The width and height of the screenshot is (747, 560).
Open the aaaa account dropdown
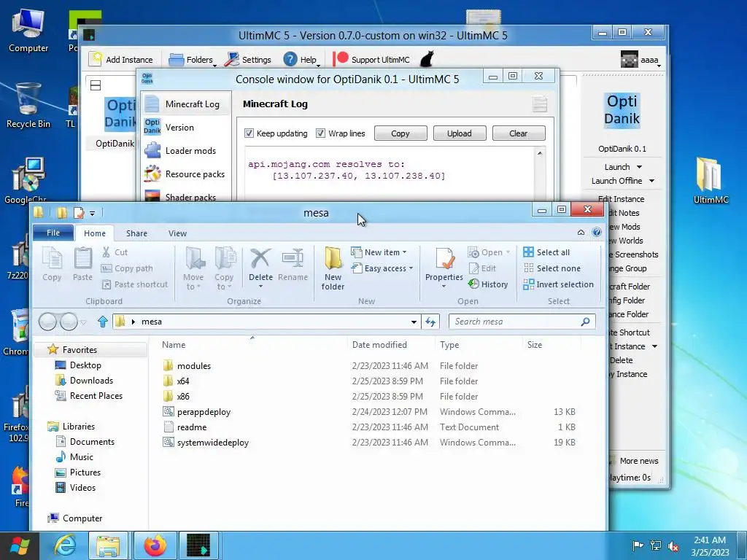tap(641, 60)
